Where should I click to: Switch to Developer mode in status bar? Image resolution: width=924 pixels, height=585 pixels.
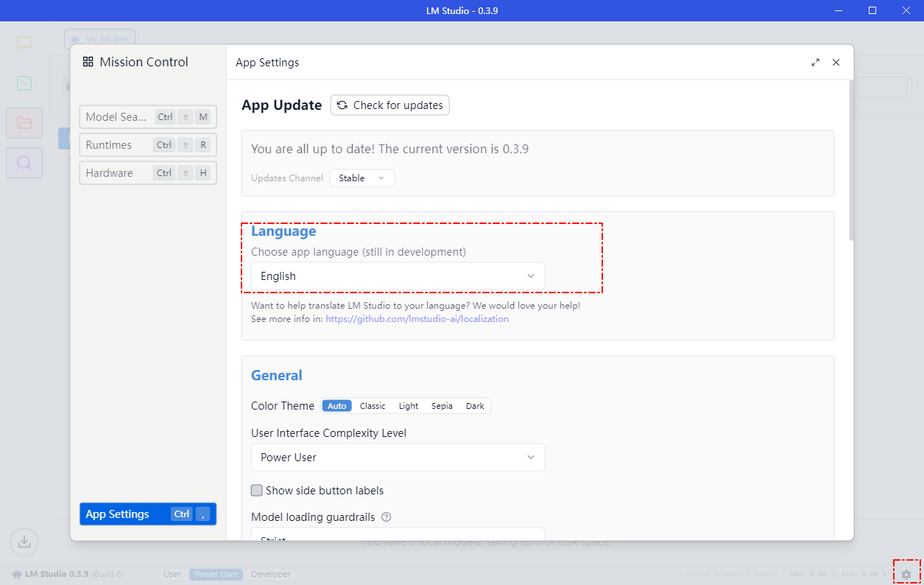click(271, 574)
